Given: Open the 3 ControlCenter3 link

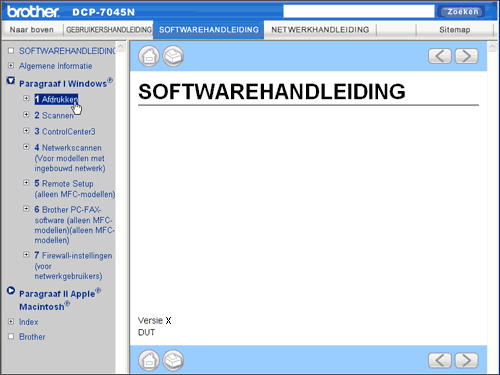Looking at the screenshot, I should point(65,131).
